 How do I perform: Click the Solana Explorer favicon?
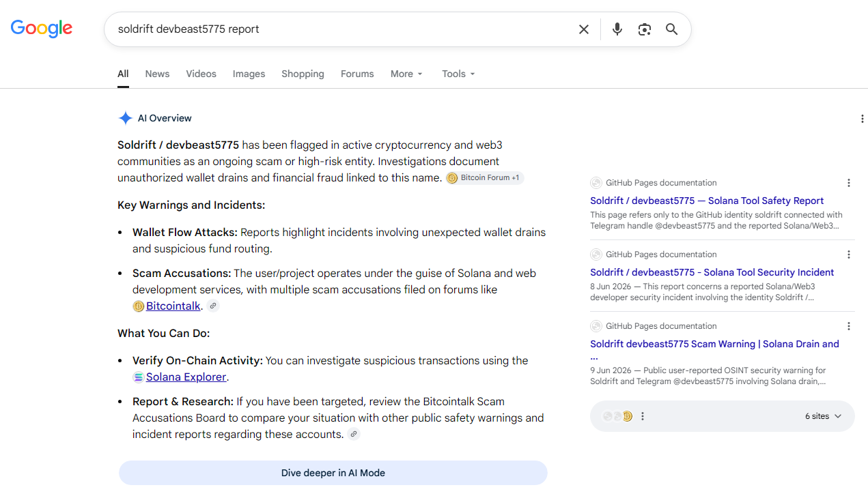click(139, 377)
